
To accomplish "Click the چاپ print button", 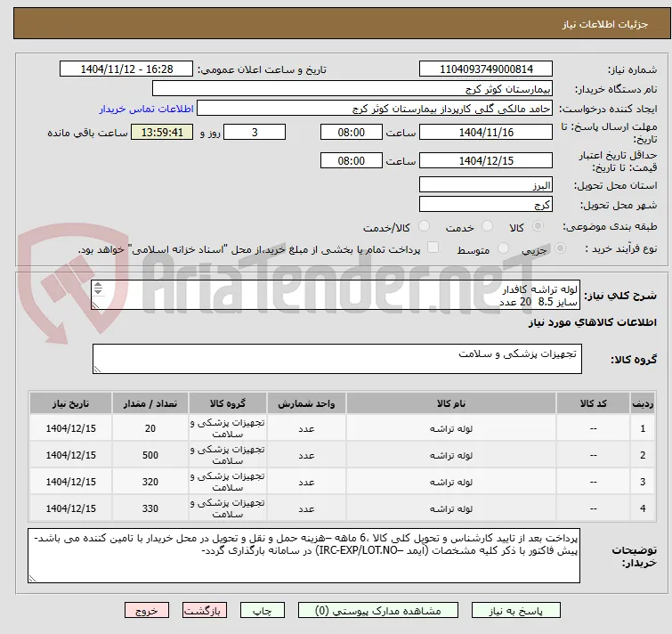I will coord(263,611).
